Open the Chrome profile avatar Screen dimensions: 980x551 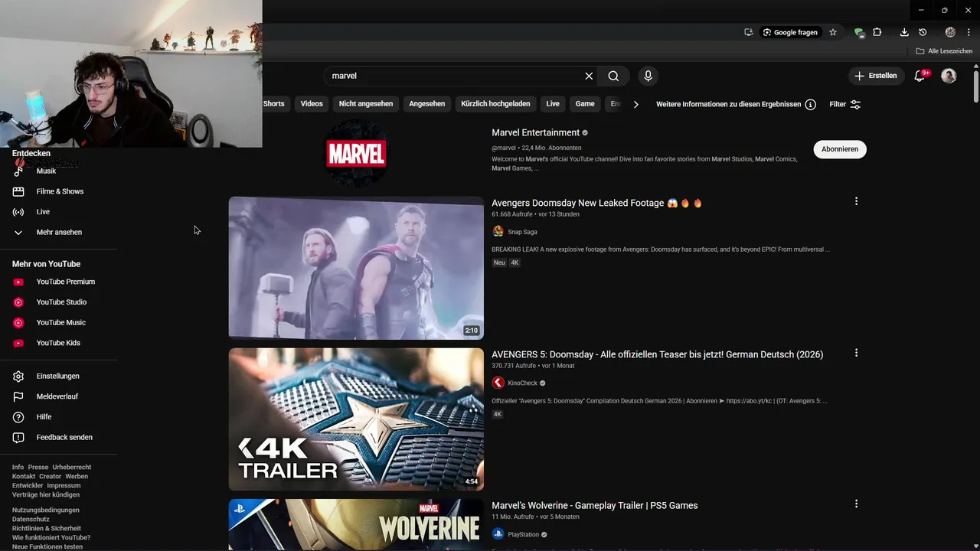950,32
